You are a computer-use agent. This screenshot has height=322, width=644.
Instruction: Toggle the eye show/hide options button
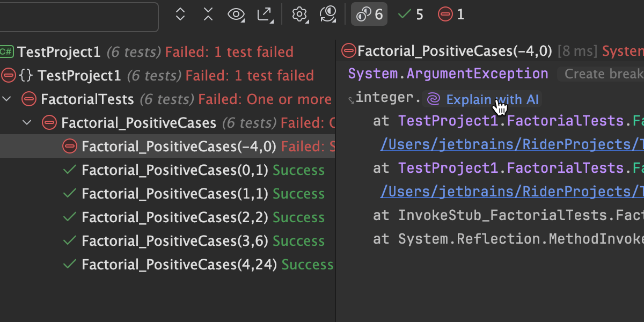click(x=236, y=14)
